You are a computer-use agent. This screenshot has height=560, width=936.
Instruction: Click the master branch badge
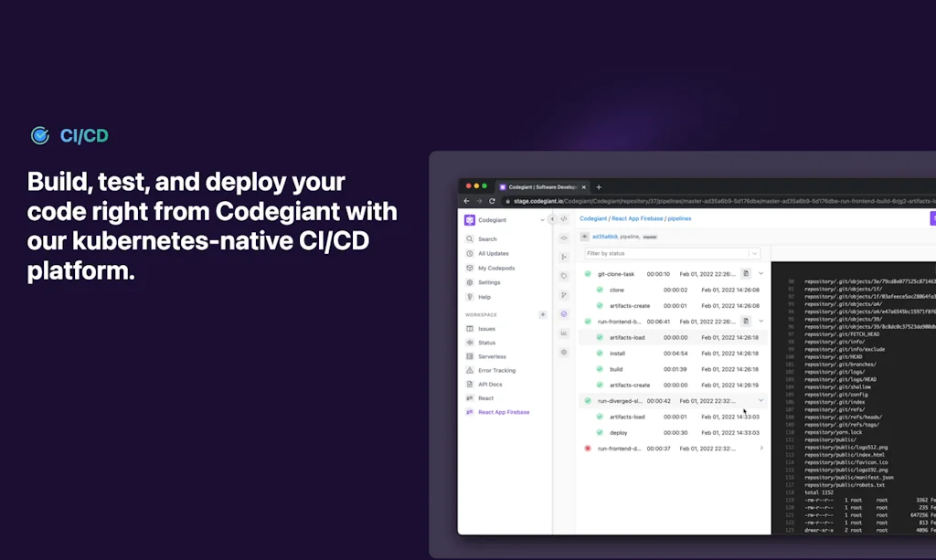point(650,237)
